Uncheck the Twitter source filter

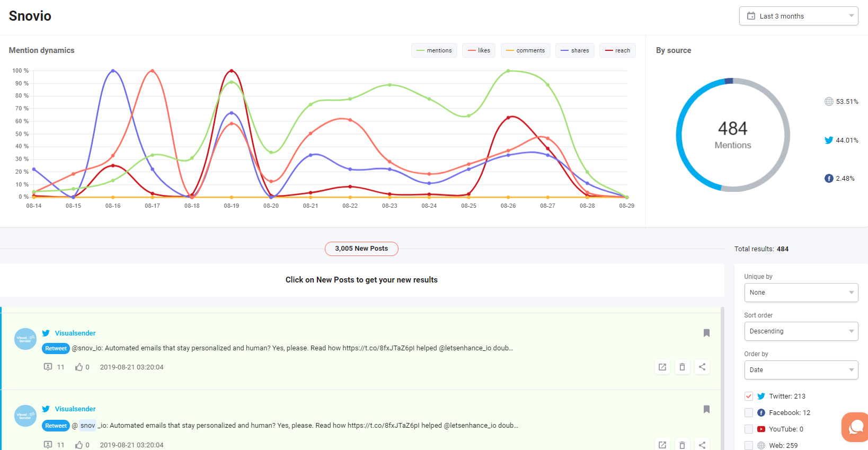(749, 396)
